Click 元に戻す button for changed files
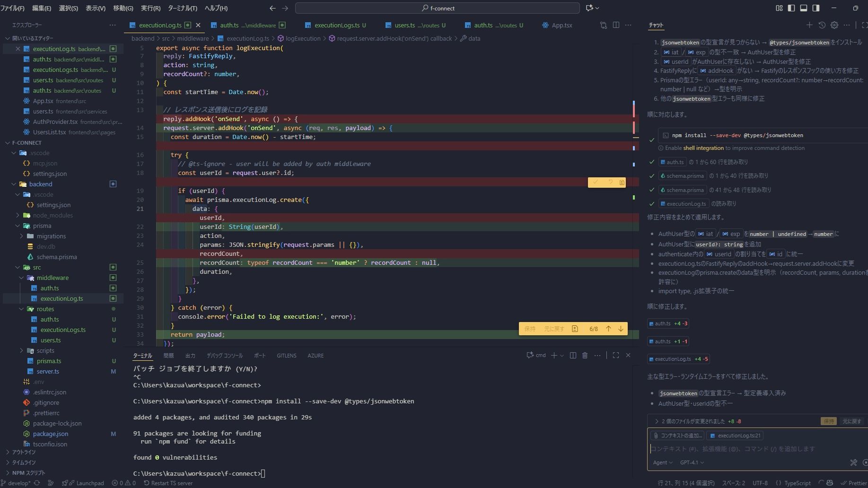This screenshot has width=868, height=488. 851,421
